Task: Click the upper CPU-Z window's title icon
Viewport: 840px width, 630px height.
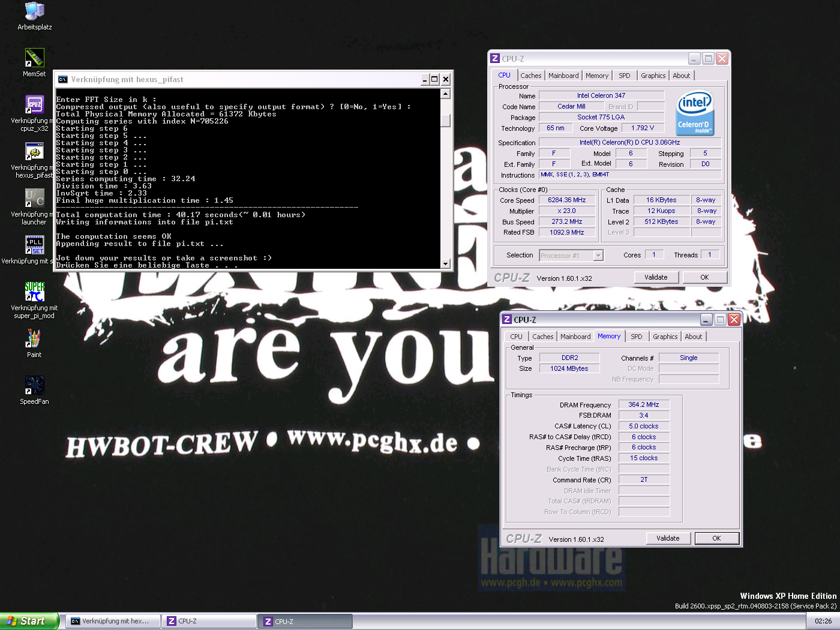Action: (495, 58)
